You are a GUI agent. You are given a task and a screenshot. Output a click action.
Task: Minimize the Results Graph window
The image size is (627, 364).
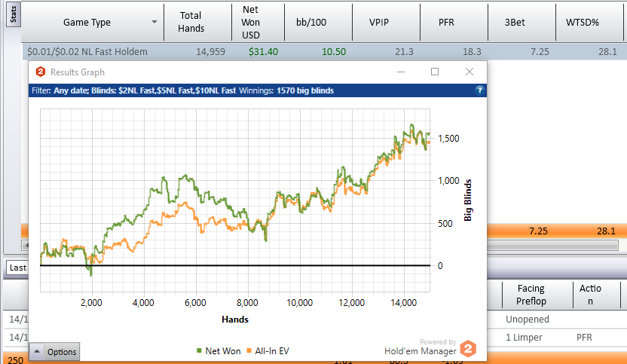pyautogui.click(x=401, y=72)
